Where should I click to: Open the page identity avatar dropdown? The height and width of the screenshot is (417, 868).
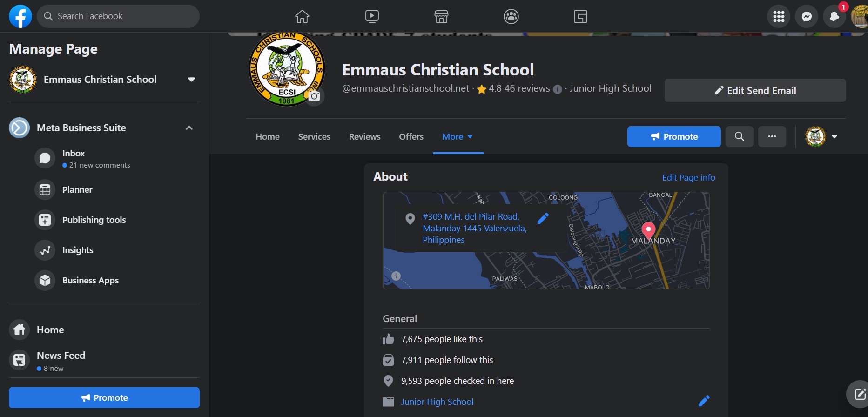pos(821,136)
